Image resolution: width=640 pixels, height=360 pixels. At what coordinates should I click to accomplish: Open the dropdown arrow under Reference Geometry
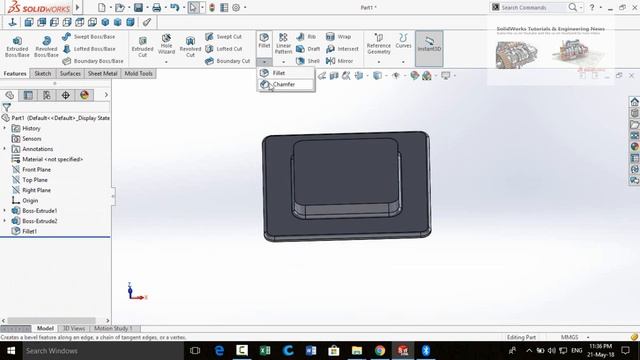pos(379,62)
